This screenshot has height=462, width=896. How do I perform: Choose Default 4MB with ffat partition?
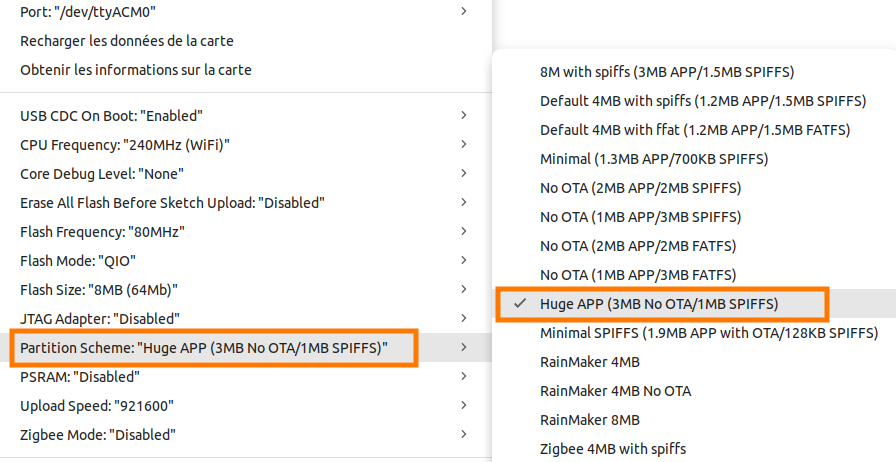point(694,130)
